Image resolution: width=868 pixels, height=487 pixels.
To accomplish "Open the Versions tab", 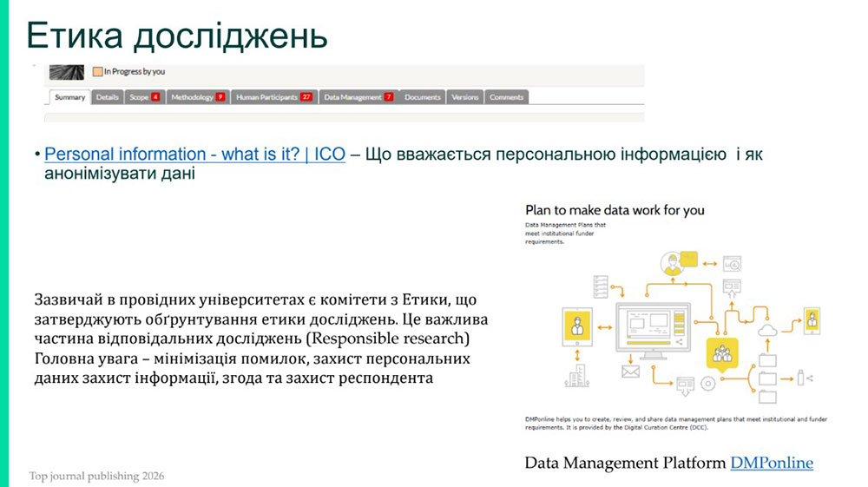I will 464,97.
